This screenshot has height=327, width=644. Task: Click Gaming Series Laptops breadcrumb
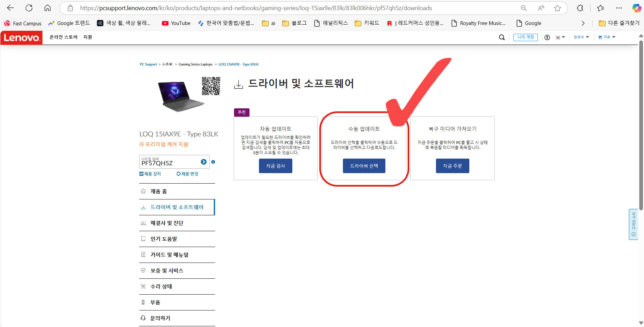tap(196, 64)
